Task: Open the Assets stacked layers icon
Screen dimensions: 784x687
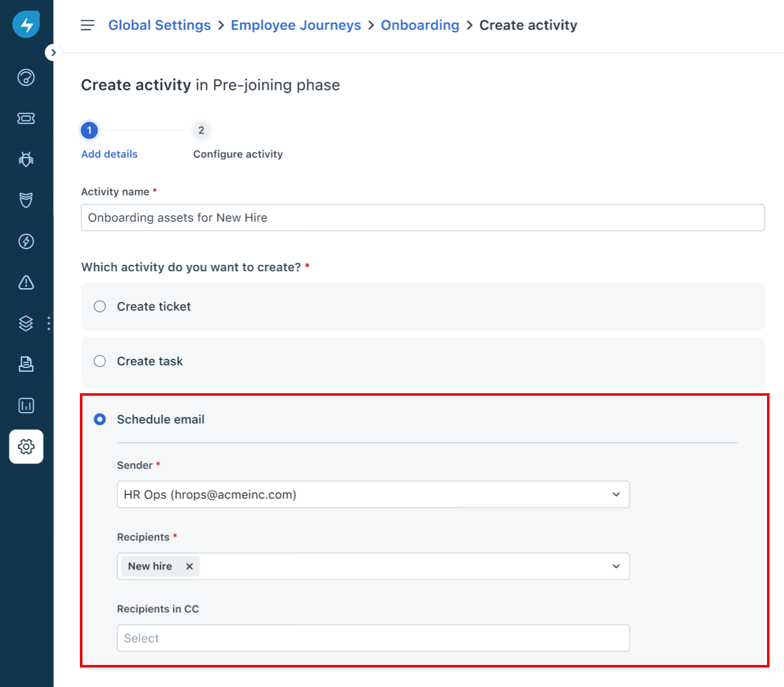Action: tap(26, 323)
